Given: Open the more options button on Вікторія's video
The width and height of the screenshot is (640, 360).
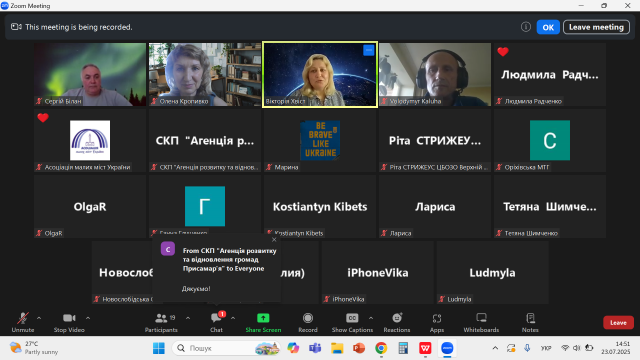Looking at the screenshot, I should [x=369, y=50].
